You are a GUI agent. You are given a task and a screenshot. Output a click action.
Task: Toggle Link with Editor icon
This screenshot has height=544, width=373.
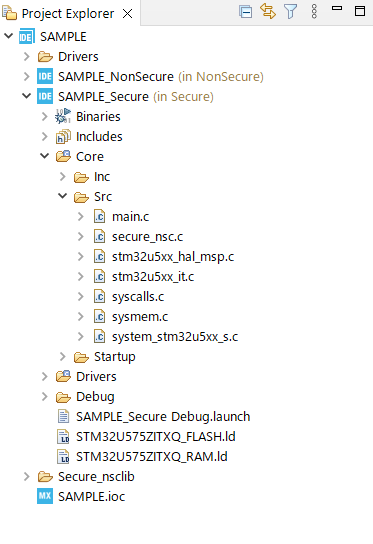click(x=268, y=11)
